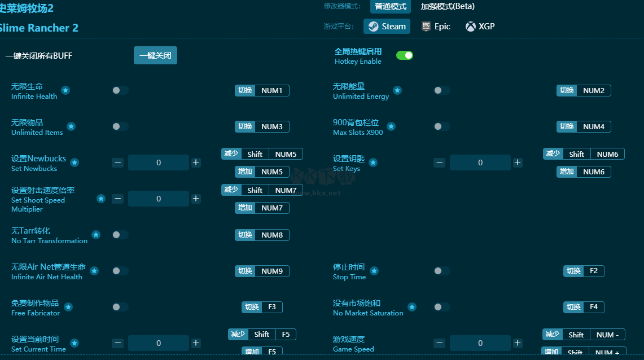This screenshot has width=644, height=360.
Task: Click the F3 hotkey button for Free Fabricator
Action: point(262,307)
